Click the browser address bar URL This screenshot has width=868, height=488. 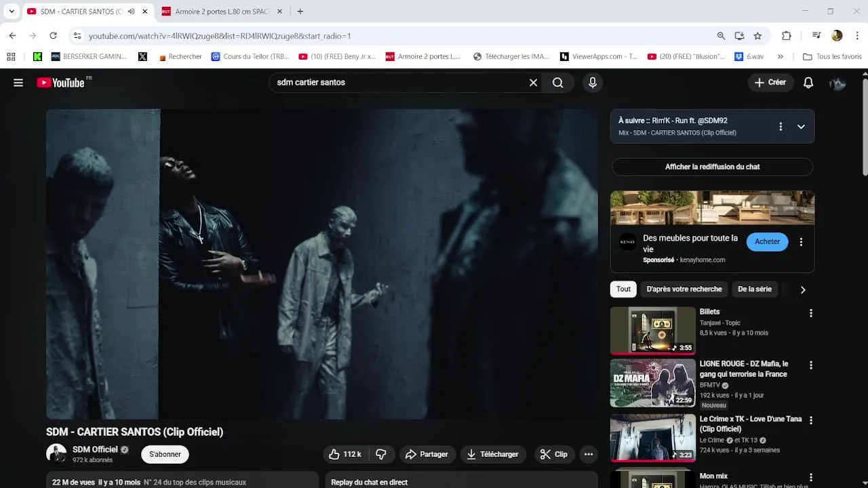(x=220, y=36)
